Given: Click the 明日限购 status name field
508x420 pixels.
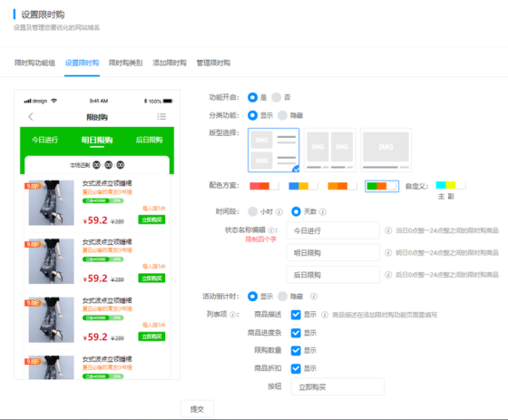Looking at the screenshot, I should [333, 253].
